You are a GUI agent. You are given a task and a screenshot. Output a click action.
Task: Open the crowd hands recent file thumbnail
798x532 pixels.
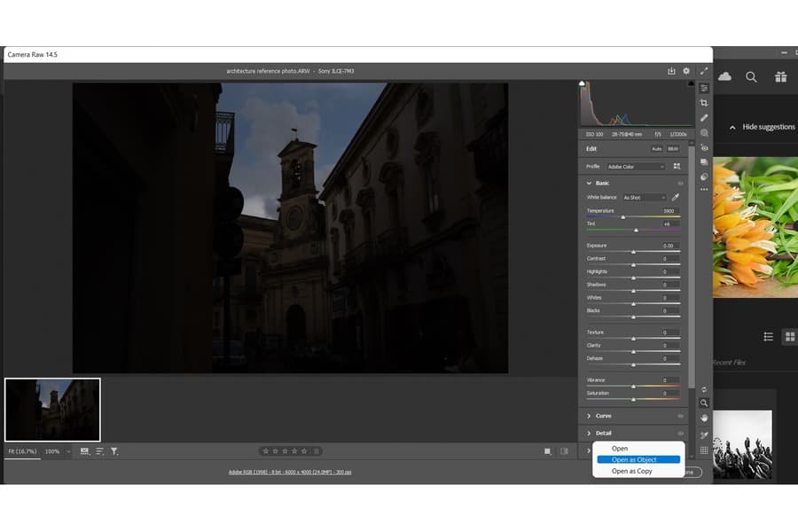click(x=742, y=444)
